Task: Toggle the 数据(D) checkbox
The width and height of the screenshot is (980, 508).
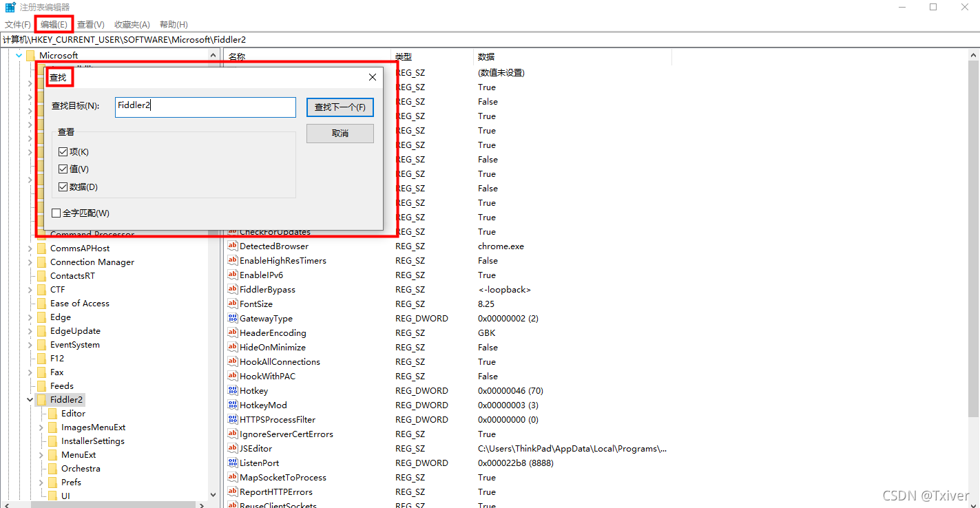Action: (x=63, y=187)
